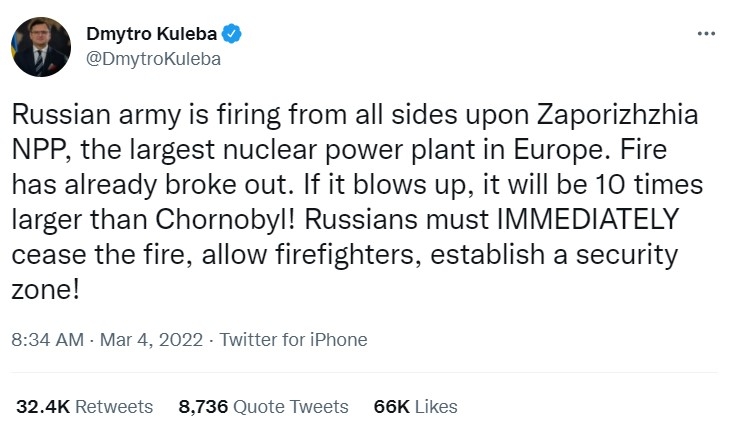View the 32.4K Retweets list
This screenshot has width=739, height=436.
[x=85, y=406]
